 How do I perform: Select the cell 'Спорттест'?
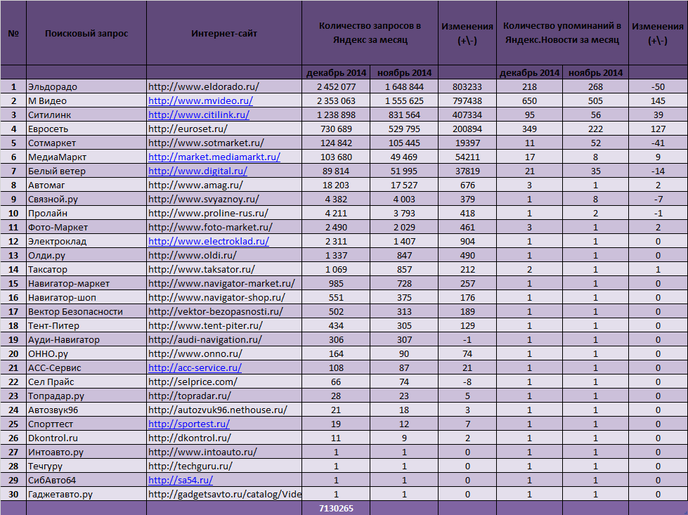[86, 424]
